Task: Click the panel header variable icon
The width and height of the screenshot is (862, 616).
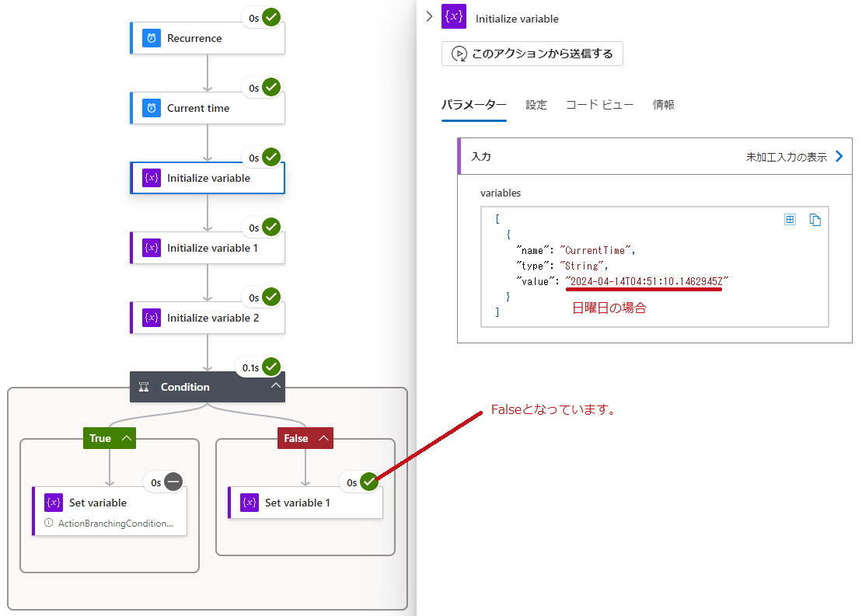Action: (x=453, y=16)
